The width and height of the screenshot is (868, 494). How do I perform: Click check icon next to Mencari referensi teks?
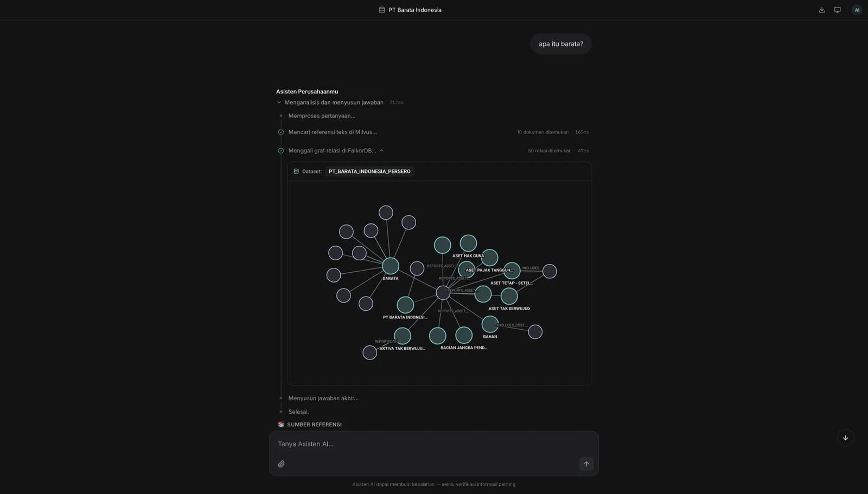click(x=281, y=132)
